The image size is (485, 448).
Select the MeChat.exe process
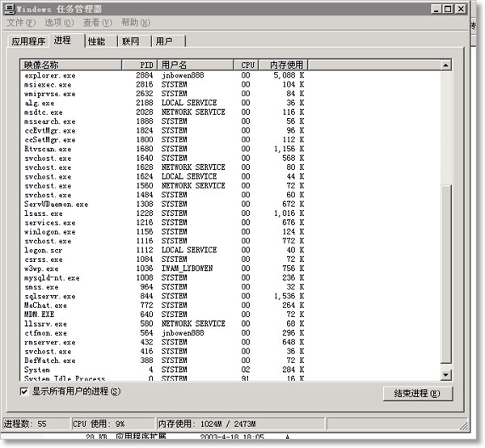coord(164,306)
